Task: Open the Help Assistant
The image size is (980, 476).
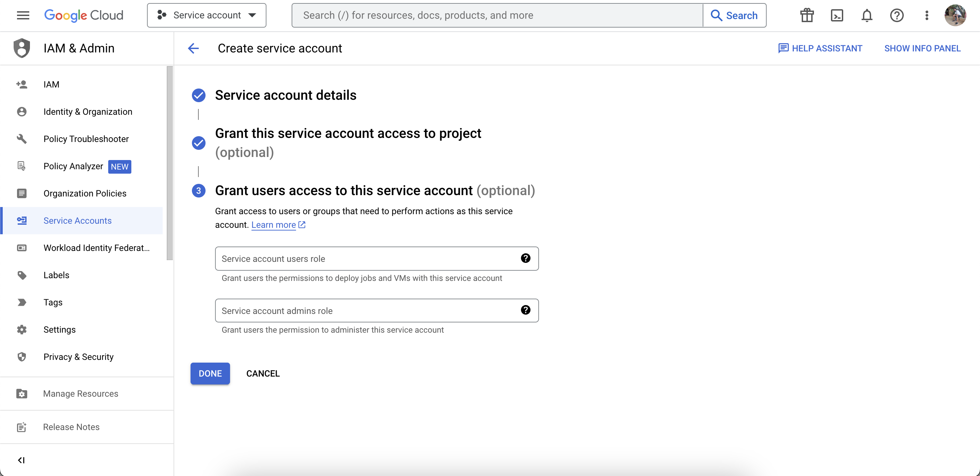Action: (x=820, y=48)
